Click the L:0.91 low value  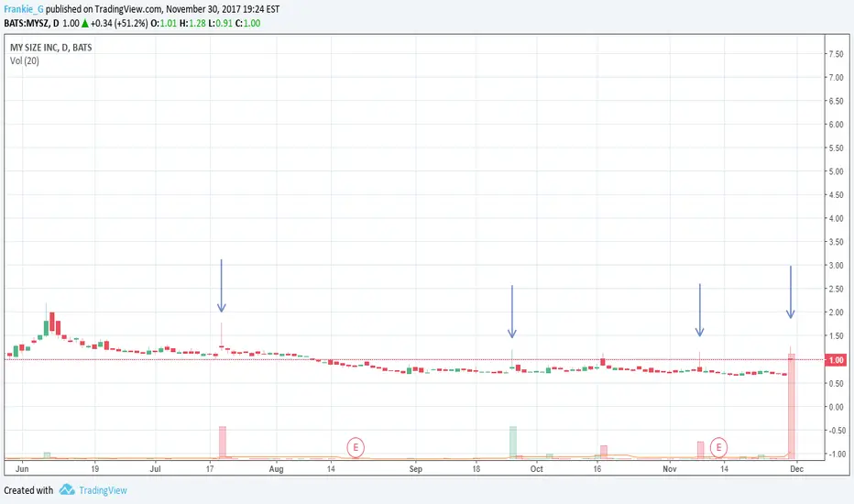(x=221, y=24)
